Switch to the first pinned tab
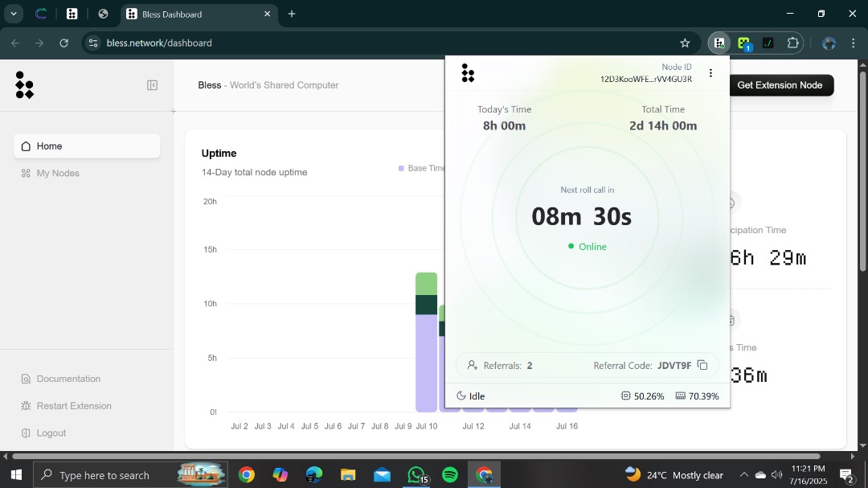 [41, 14]
